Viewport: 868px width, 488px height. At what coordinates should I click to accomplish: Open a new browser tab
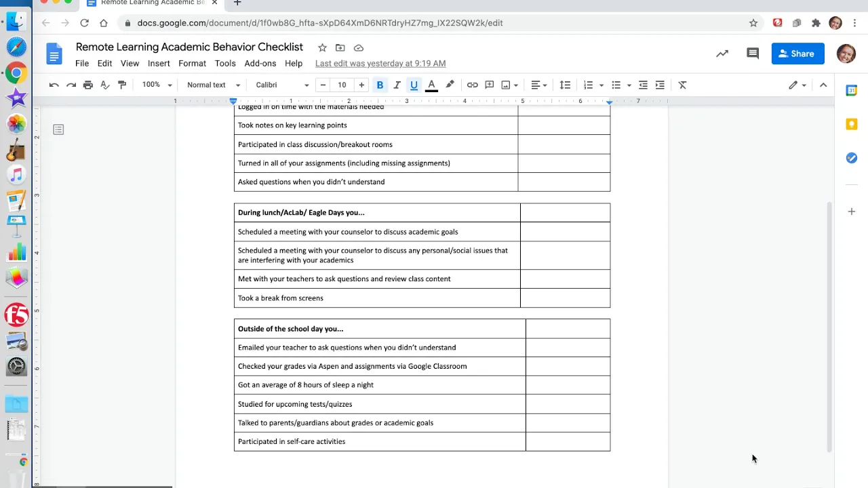click(x=237, y=3)
